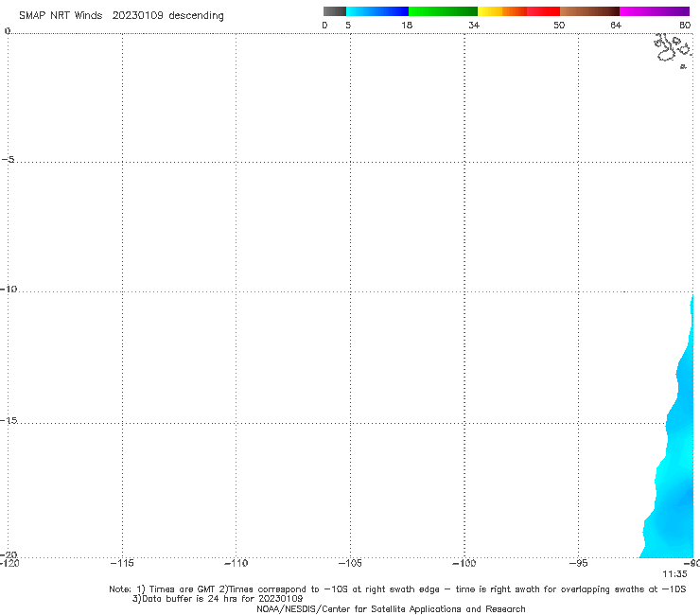
Task: Click the latitude axis label "-10"
Action: click(x=9, y=289)
